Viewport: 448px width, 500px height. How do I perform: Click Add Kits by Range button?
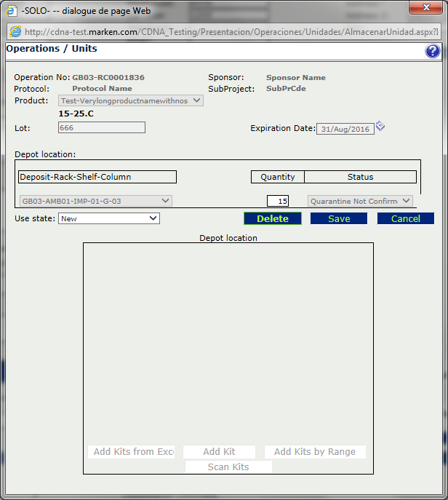point(315,451)
